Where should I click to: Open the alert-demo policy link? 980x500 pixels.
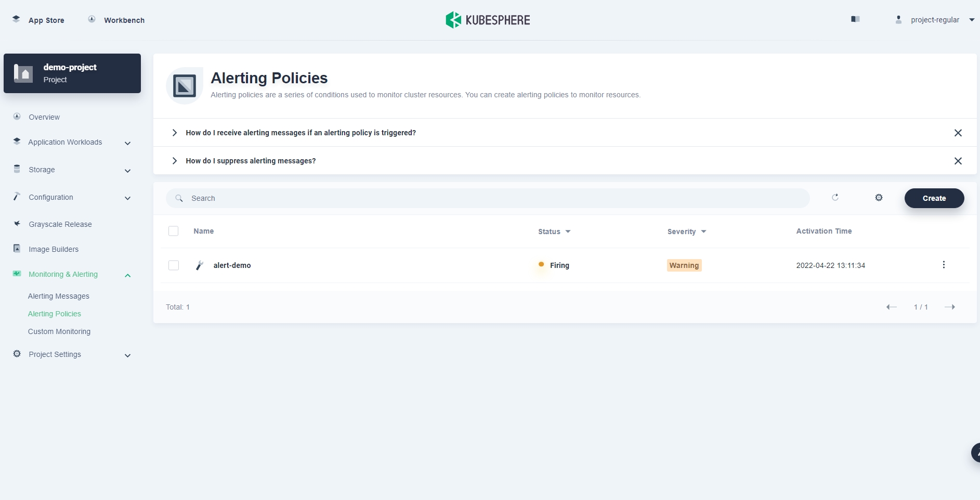click(x=232, y=265)
